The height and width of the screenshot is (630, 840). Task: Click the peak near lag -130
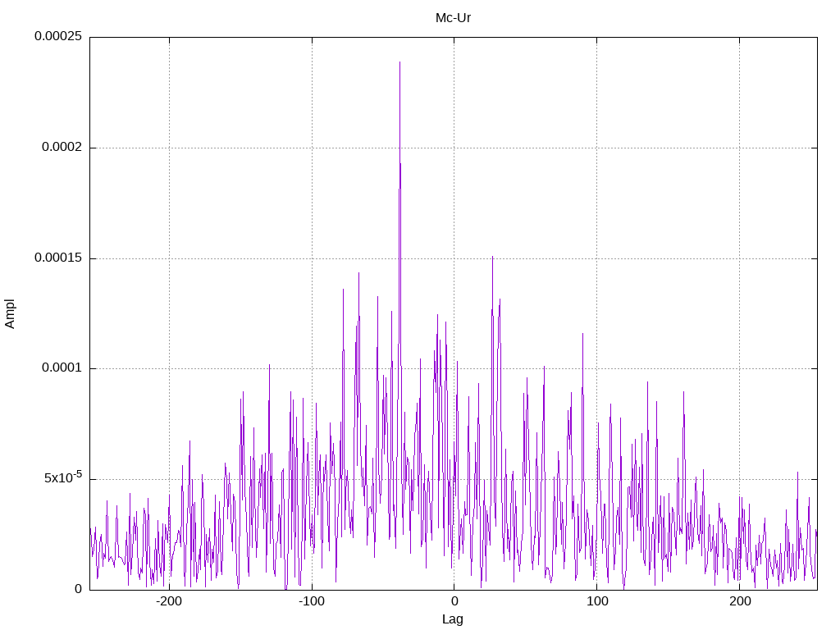(x=269, y=365)
